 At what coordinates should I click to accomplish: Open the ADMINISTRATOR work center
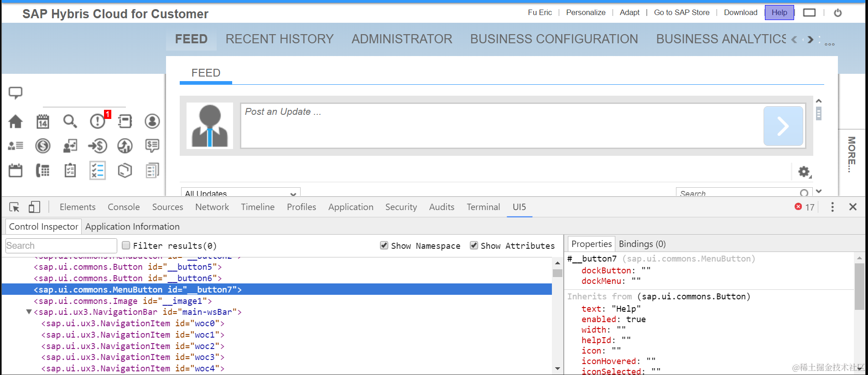tap(402, 39)
